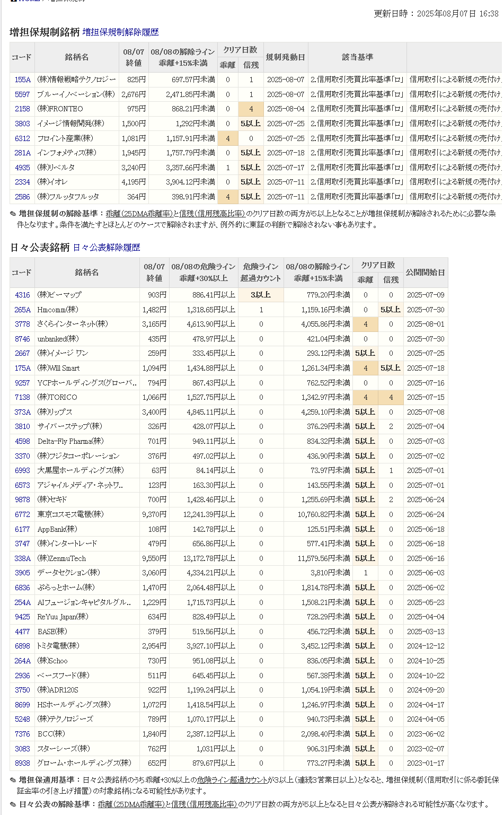The width and height of the screenshot is (504, 815).
Task: Open code 4598 Delta-Fly Pharma link
Action: [x=22, y=441]
